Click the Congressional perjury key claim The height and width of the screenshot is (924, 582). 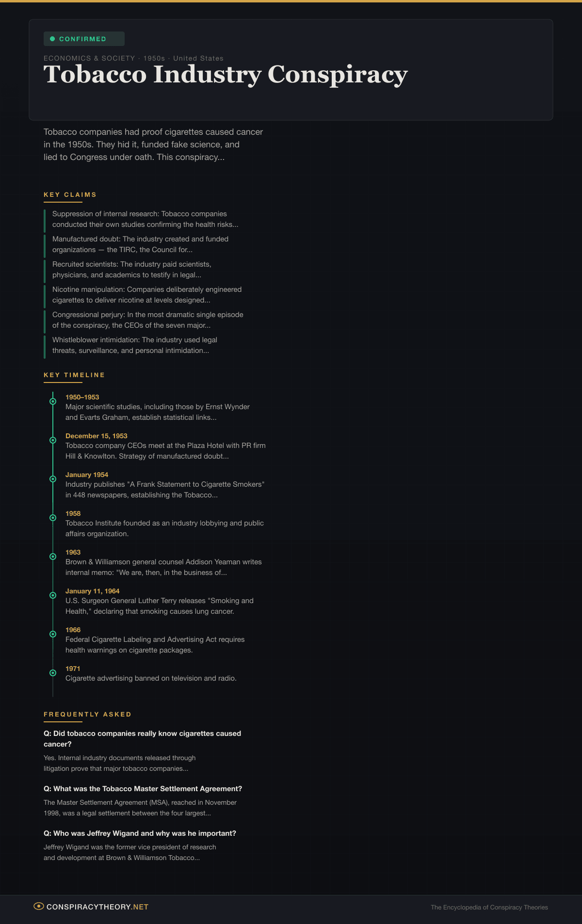(x=148, y=320)
